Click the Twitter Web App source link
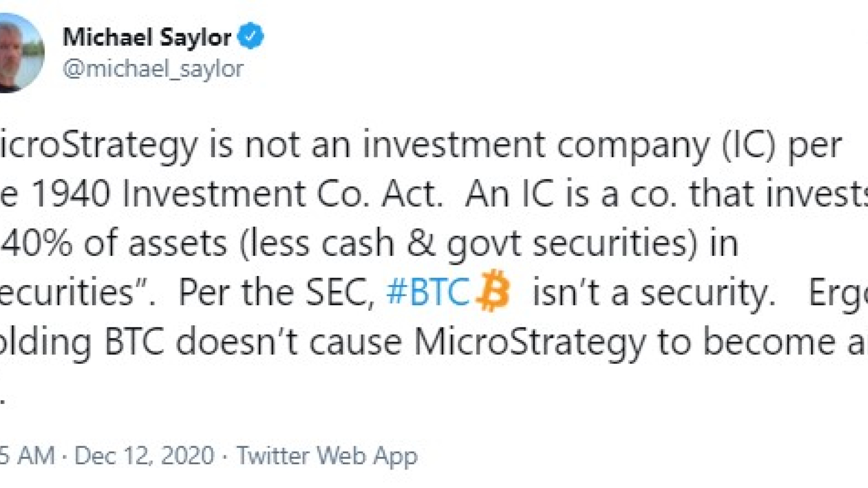The image size is (868, 488). 327,455
